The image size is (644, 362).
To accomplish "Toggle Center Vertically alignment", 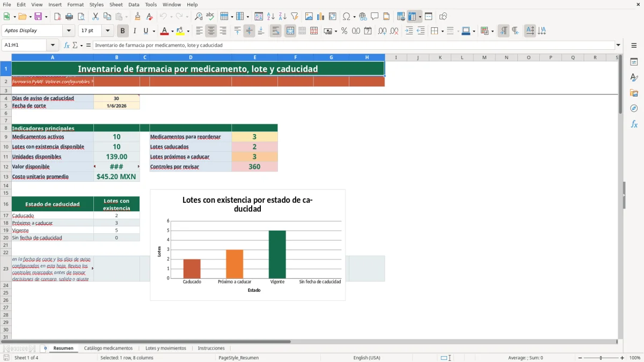I will pos(249,31).
